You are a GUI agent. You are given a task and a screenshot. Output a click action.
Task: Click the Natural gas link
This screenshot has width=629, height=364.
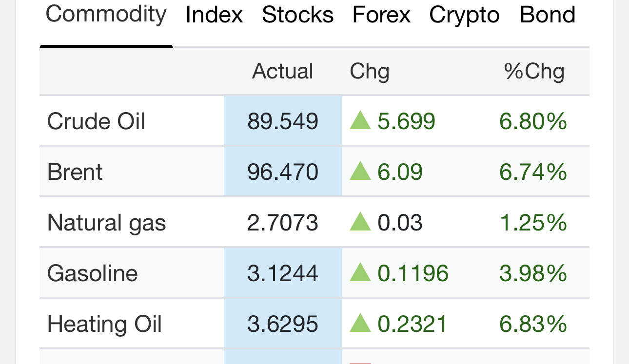point(106,223)
